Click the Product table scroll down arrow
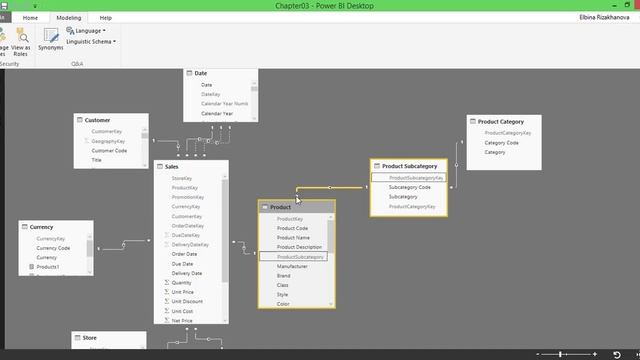Viewport: 640px width, 360px height. pos(331,304)
